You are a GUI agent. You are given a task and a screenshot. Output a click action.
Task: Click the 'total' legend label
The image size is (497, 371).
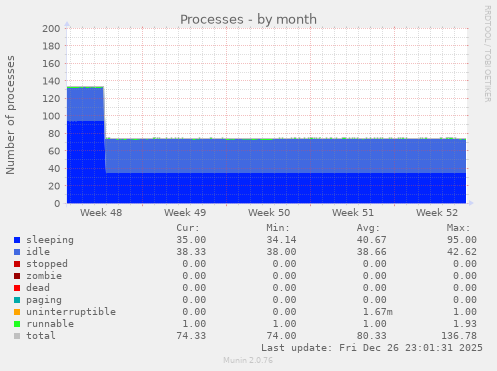point(41,336)
